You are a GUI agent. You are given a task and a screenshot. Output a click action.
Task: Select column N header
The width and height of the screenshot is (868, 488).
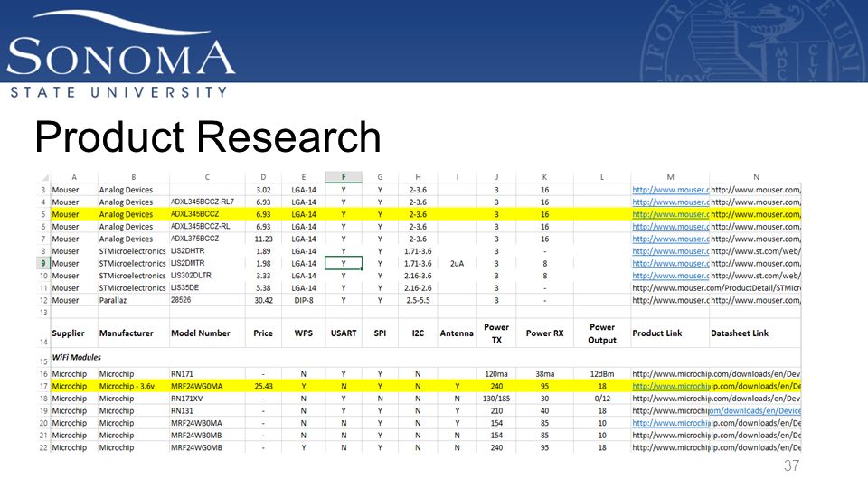point(756,177)
